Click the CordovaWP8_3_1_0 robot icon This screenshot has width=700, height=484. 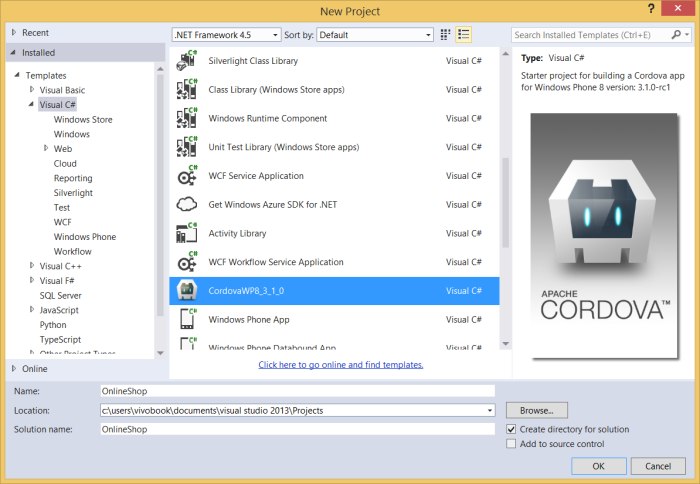[x=187, y=291]
